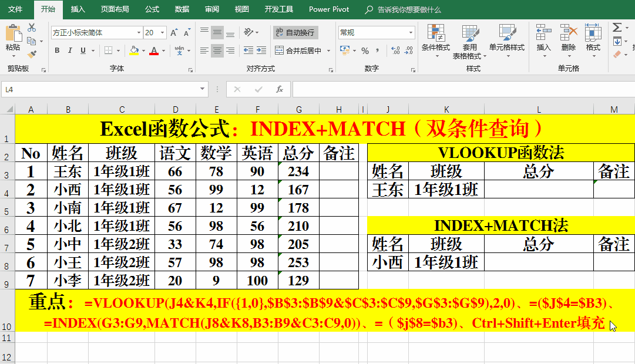Toggle Wrap Text (自动换行)
Image resolution: width=635 pixels, height=364 pixels.
pyautogui.click(x=295, y=32)
